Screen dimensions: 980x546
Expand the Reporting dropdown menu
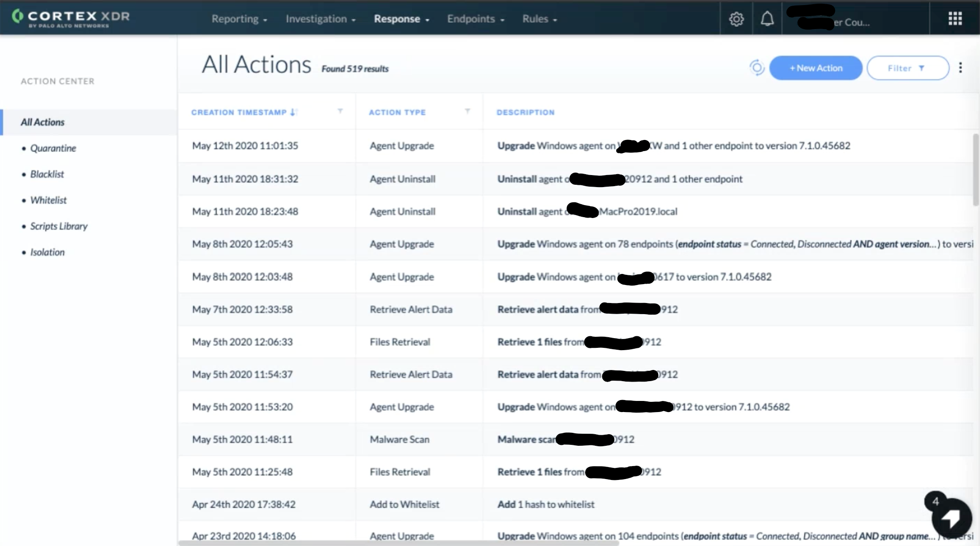239,19
